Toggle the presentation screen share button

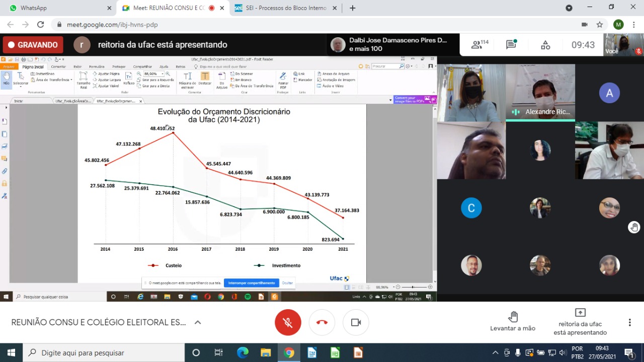click(x=580, y=313)
